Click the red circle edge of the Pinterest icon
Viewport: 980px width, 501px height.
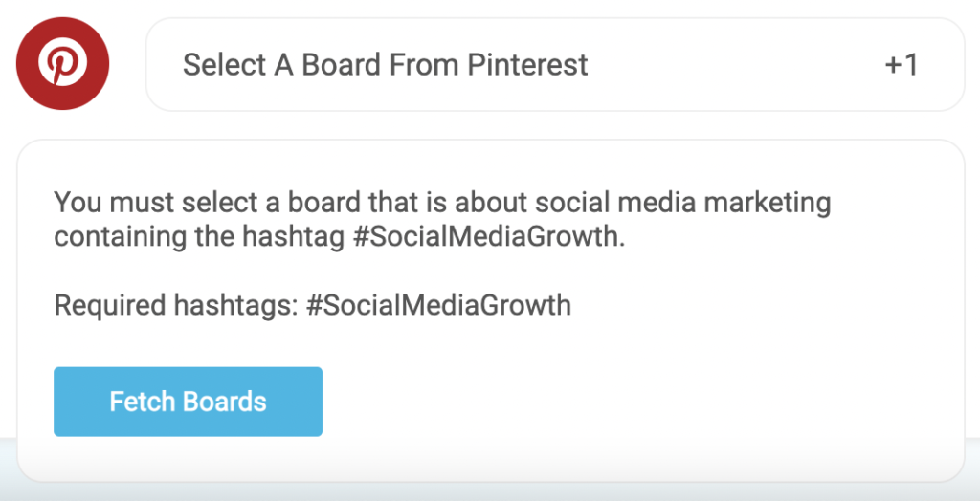click(20, 63)
